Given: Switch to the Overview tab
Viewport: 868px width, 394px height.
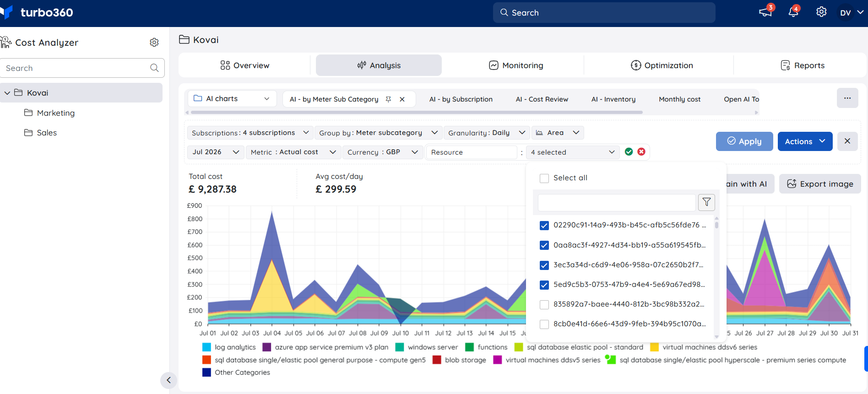Looking at the screenshot, I should point(244,65).
